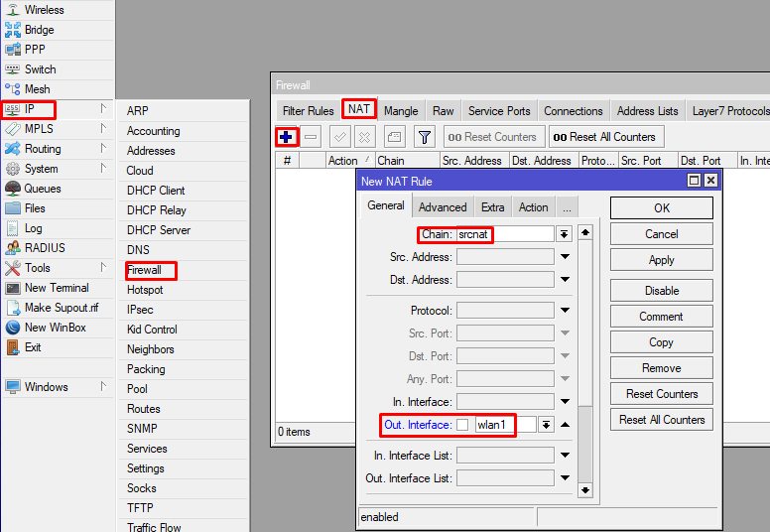Click the dialog scroll down arrow
Screen dimensions: 770x532
tap(584, 489)
